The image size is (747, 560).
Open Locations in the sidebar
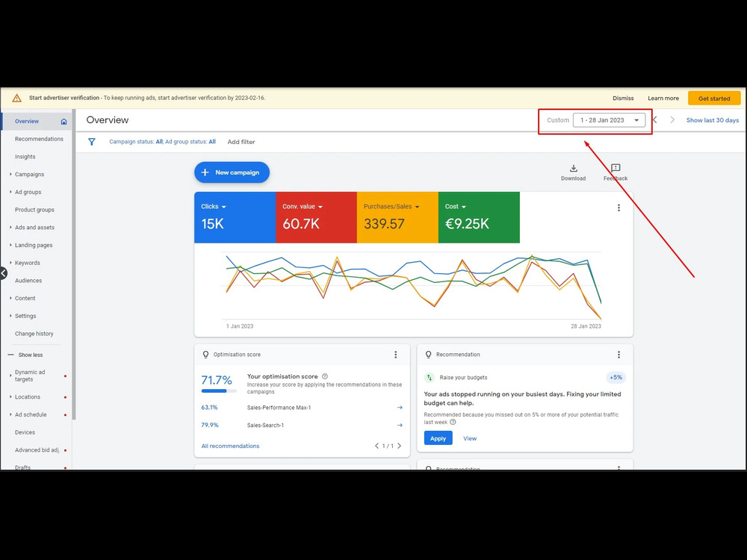pyautogui.click(x=27, y=397)
